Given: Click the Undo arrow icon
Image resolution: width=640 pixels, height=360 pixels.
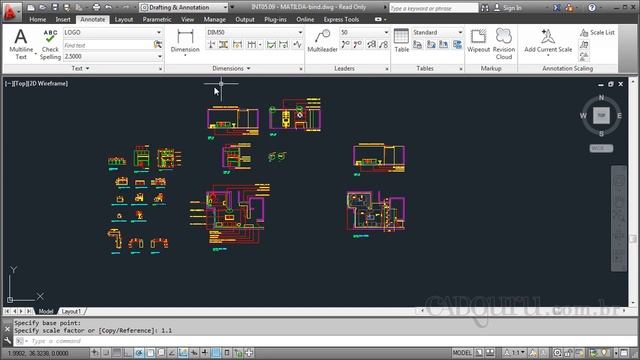Looking at the screenshot, I should [x=109, y=7].
